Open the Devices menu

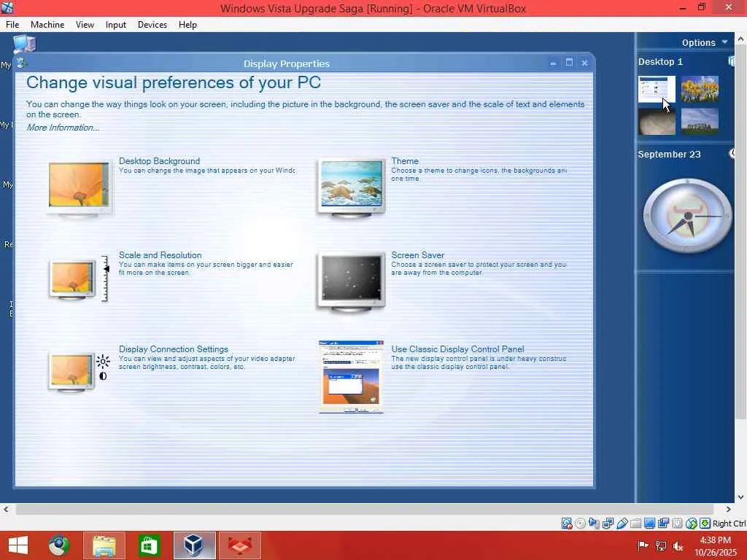(152, 24)
